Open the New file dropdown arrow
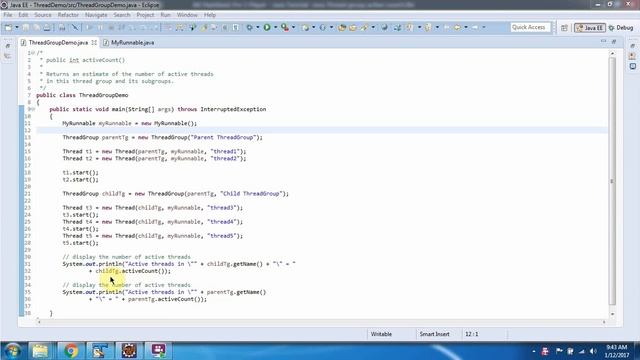640x360 pixels. (x=17, y=27)
